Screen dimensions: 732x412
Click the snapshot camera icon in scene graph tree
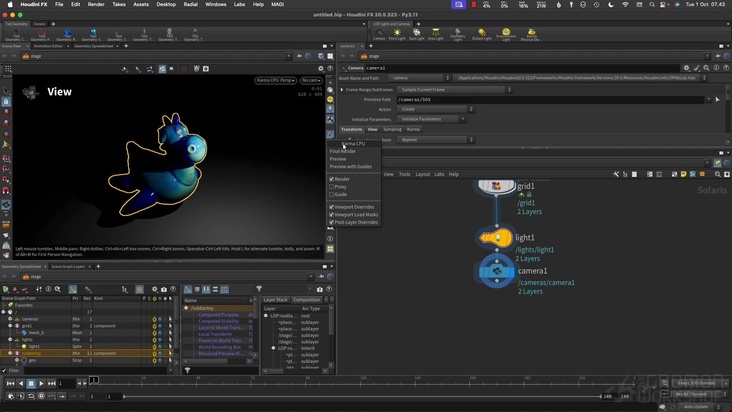coord(164,289)
